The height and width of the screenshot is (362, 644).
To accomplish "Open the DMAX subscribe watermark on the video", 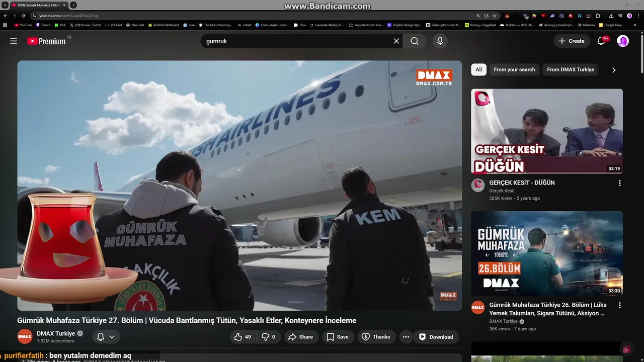I will [448, 296].
